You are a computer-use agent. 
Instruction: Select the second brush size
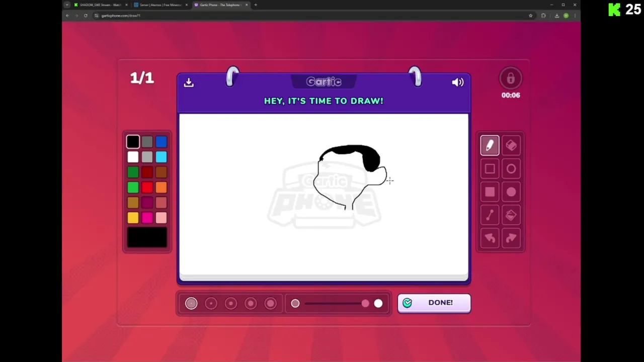tap(211, 303)
